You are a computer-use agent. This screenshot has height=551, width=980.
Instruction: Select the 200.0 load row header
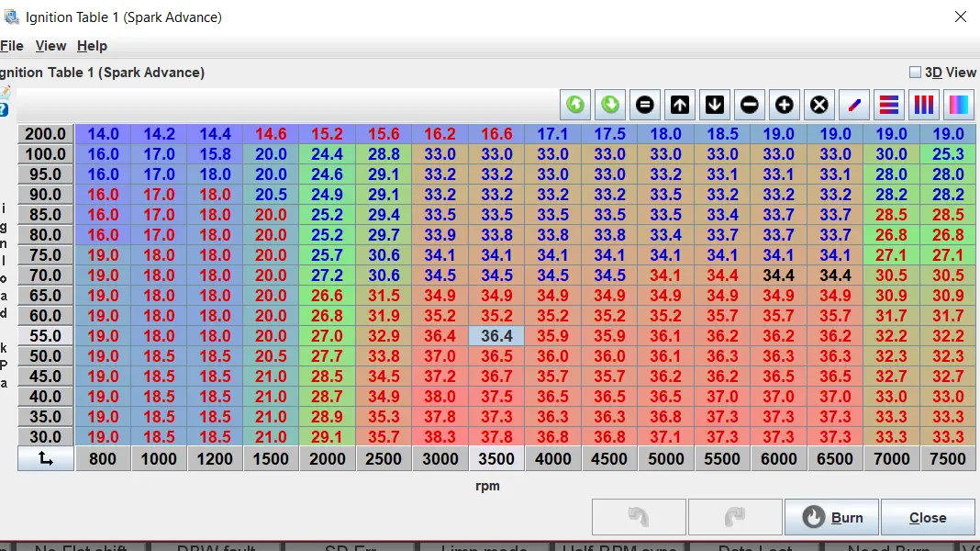pyautogui.click(x=46, y=134)
